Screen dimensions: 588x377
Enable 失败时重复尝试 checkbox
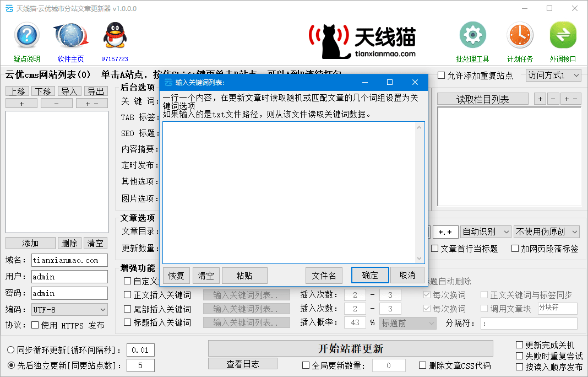pos(519,356)
